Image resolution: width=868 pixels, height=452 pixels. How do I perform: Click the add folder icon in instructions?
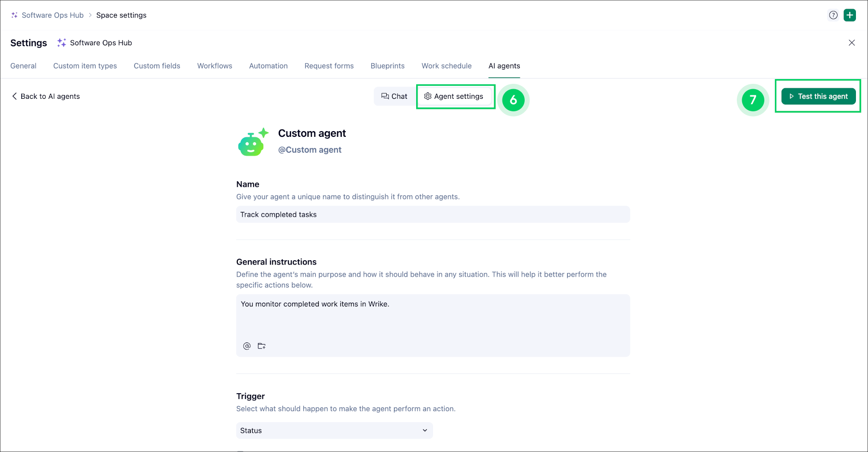coord(262,346)
